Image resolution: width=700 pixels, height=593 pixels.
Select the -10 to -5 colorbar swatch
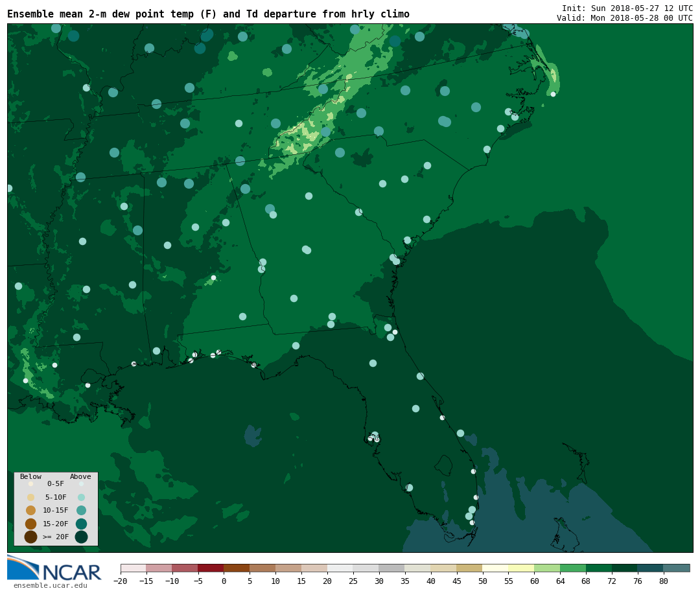click(x=185, y=568)
